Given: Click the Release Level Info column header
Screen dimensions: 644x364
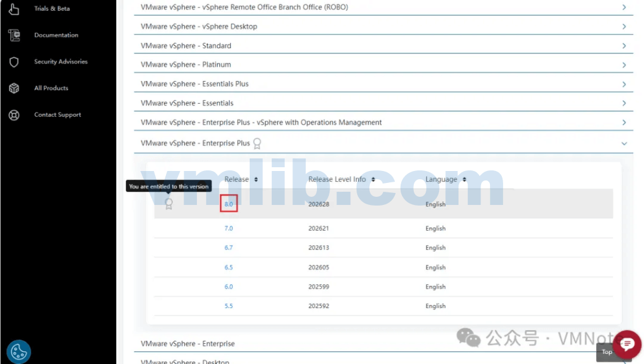Looking at the screenshot, I should tap(337, 179).
